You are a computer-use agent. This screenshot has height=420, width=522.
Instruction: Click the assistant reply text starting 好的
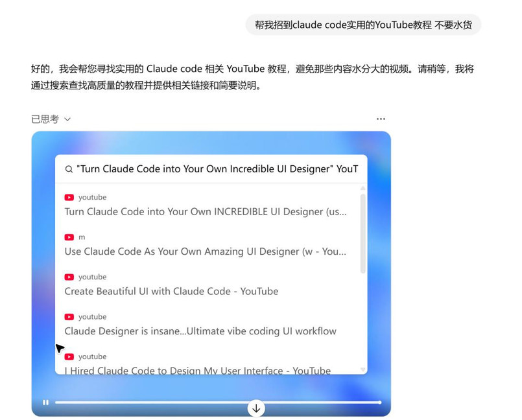tap(252, 77)
